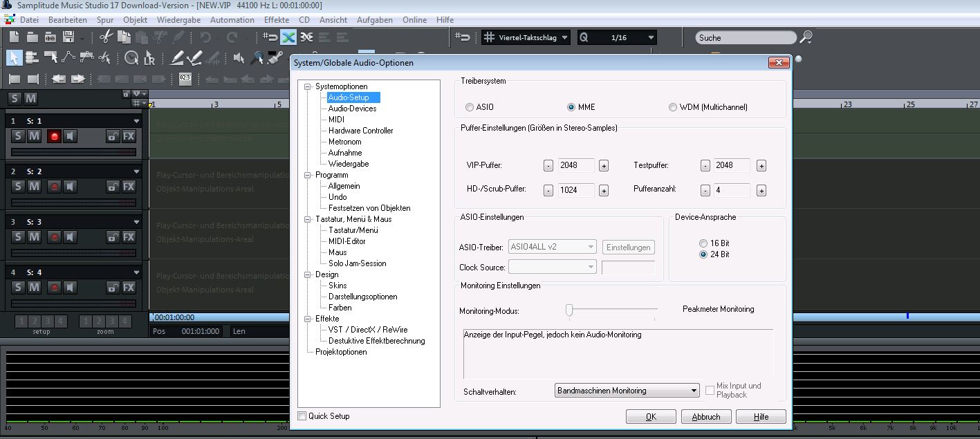Enable the Quick Setup checkbox
Image resolution: width=980 pixels, height=439 pixels.
[302, 416]
